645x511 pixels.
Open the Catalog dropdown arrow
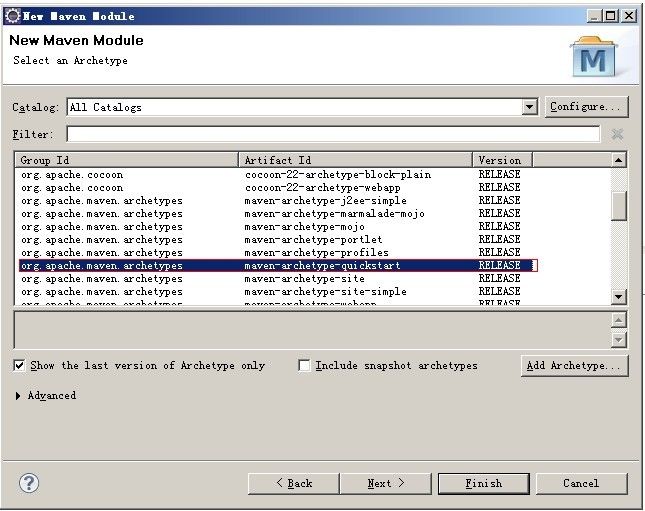[529, 107]
